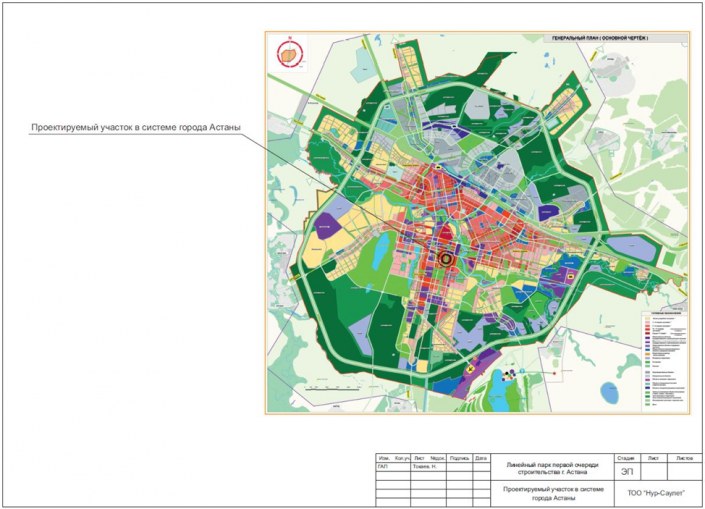Screen dimensions: 705x509
Task: Click the legend header above the color list
Action: pyautogui.click(x=664, y=313)
